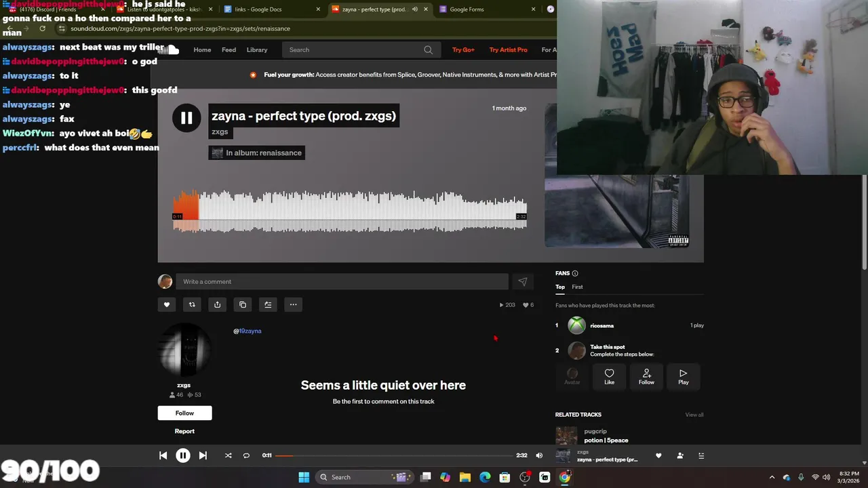
Task: Mute volume in player bar
Action: (539, 455)
